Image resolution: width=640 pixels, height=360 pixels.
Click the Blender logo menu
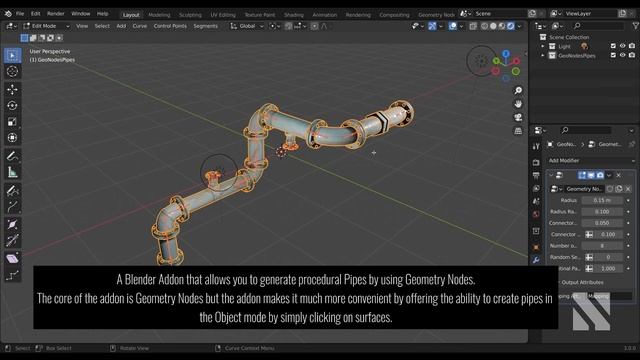point(8,13)
